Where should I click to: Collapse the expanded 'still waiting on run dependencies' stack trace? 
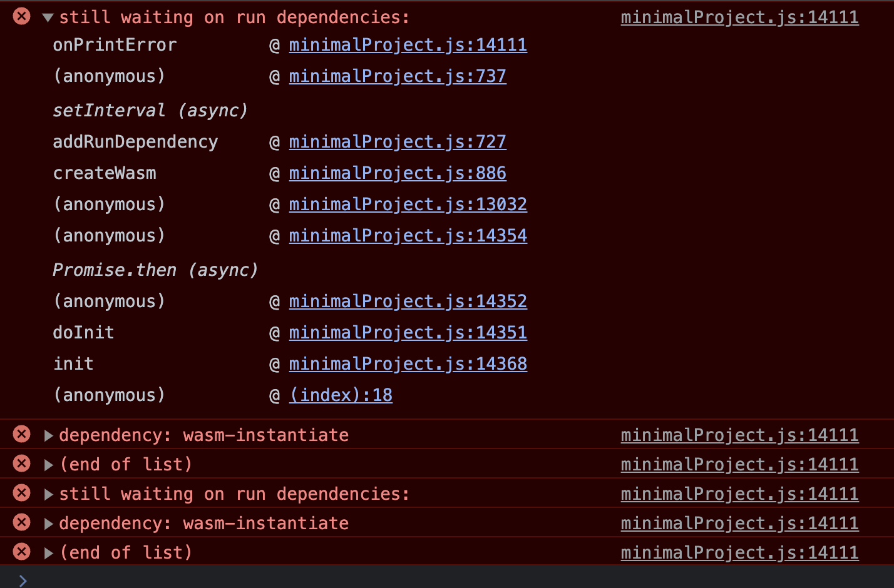pyautogui.click(x=48, y=17)
